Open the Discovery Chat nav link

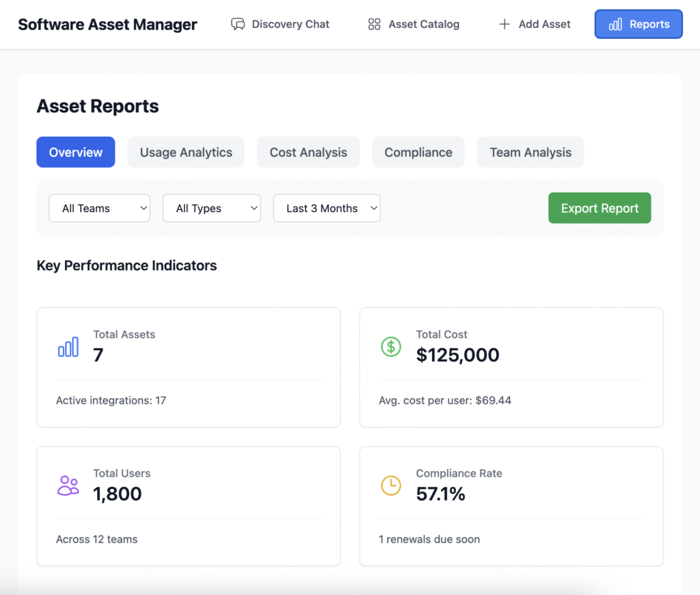tap(280, 24)
